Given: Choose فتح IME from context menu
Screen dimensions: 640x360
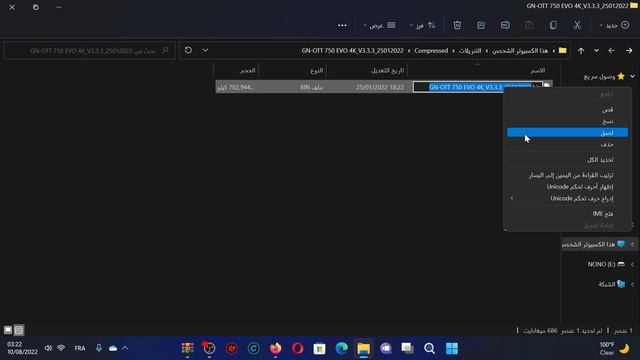Looking at the screenshot, I should click(x=567, y=213).
